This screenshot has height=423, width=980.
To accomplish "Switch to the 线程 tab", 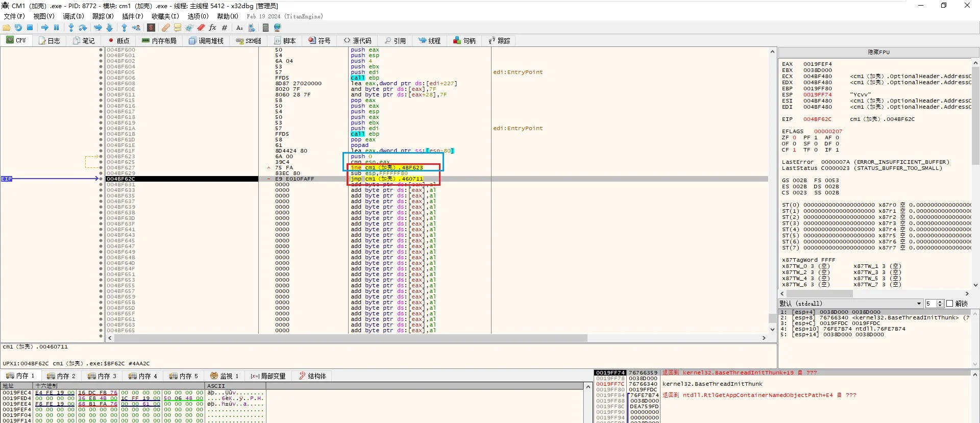I will click(430, 41).
